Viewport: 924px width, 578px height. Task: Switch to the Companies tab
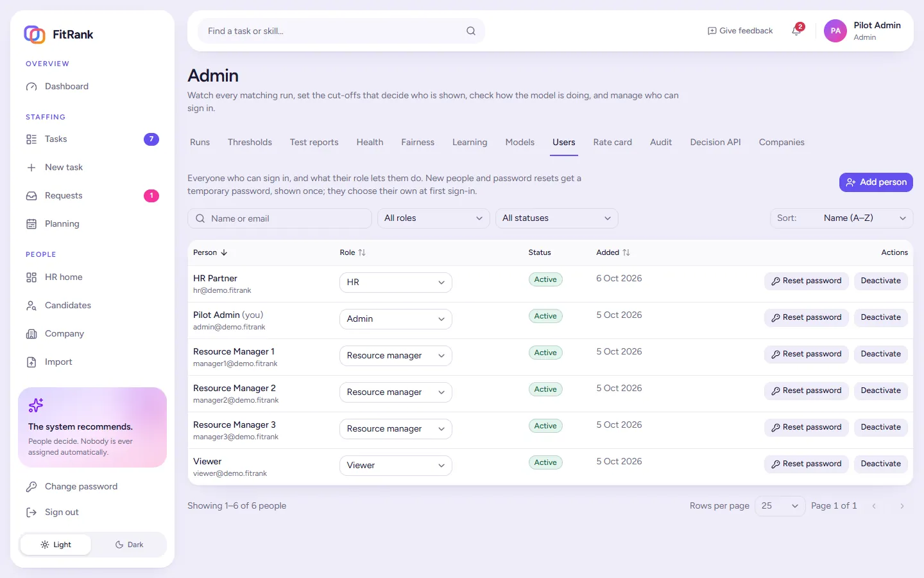tap(782, 143)
